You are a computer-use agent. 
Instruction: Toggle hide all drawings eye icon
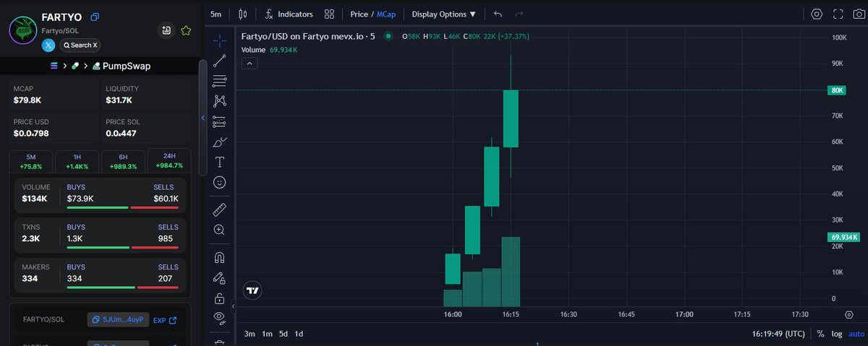point(220,317)
